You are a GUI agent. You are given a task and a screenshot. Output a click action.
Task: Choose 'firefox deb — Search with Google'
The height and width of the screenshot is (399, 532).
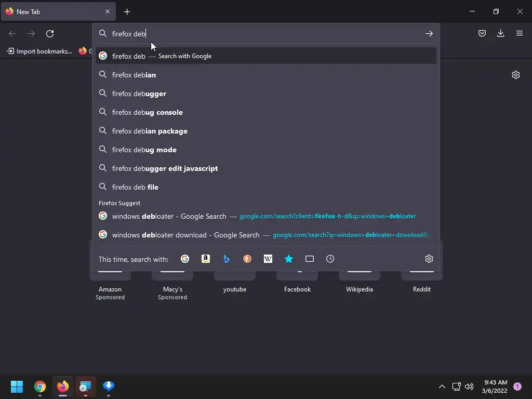tap(266, 56)
